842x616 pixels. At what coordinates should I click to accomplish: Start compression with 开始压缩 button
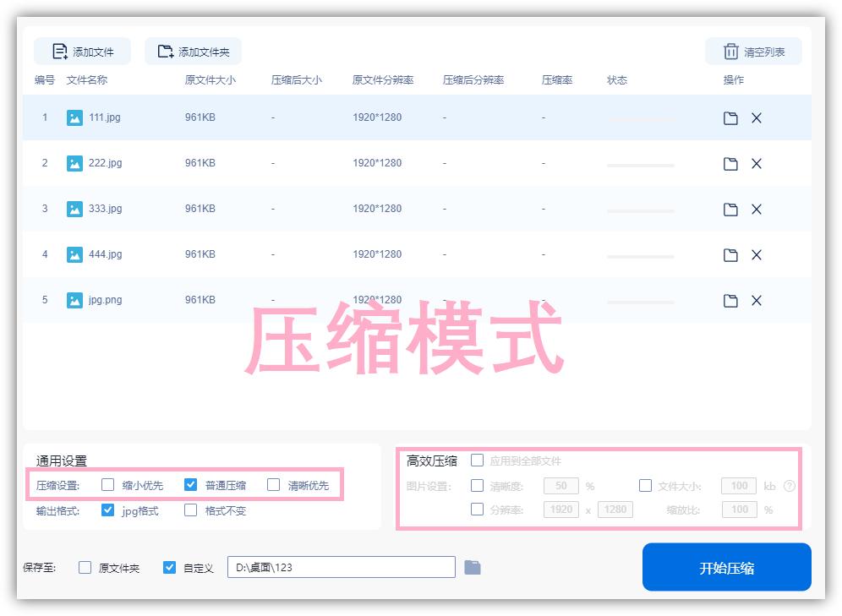tap(726, 567)
